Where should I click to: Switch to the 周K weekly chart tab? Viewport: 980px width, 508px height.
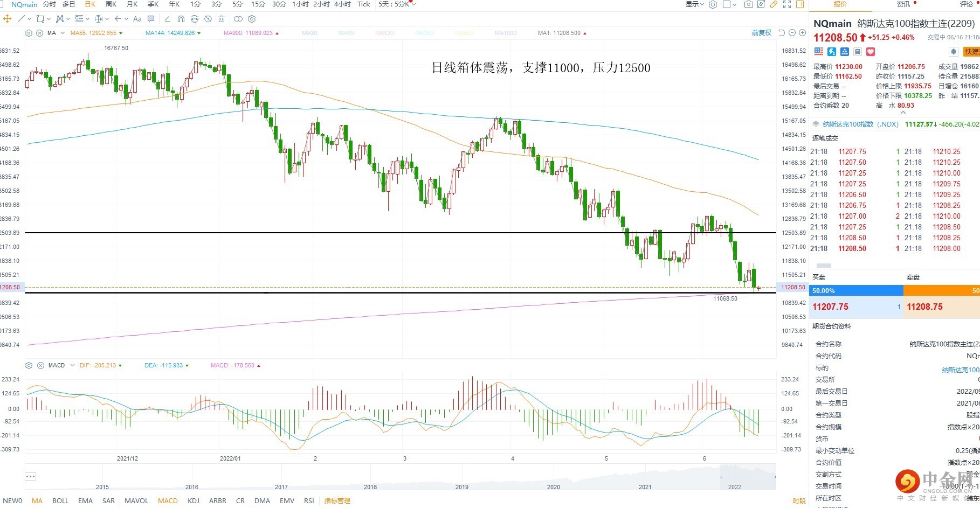pos(112,4)
